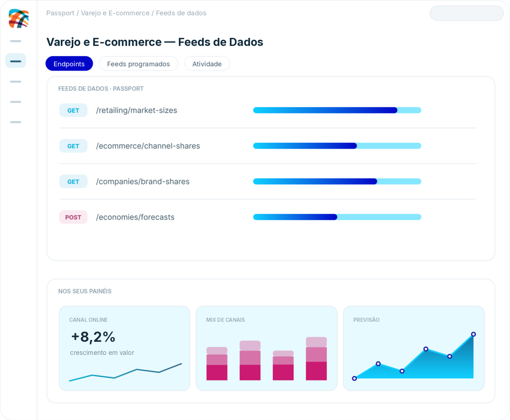The image size is (510, 420).
Task: Open the Canal Online growth card
Action: (x=125, y=348)
